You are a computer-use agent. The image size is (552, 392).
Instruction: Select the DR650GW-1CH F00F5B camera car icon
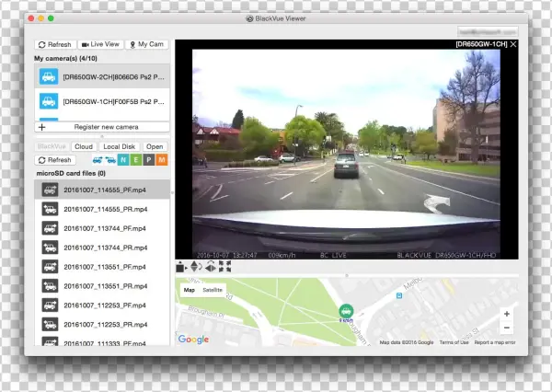pyautogui.click(x=49, y=101)
